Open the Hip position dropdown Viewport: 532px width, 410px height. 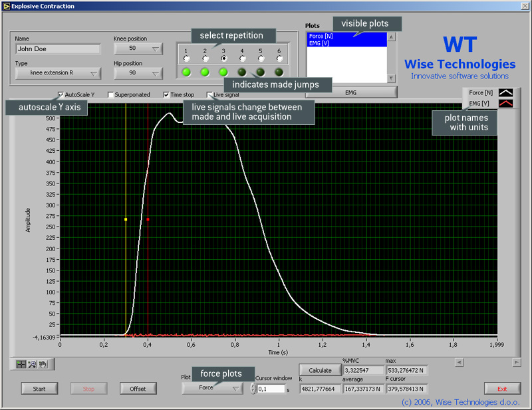coord(138,73)
